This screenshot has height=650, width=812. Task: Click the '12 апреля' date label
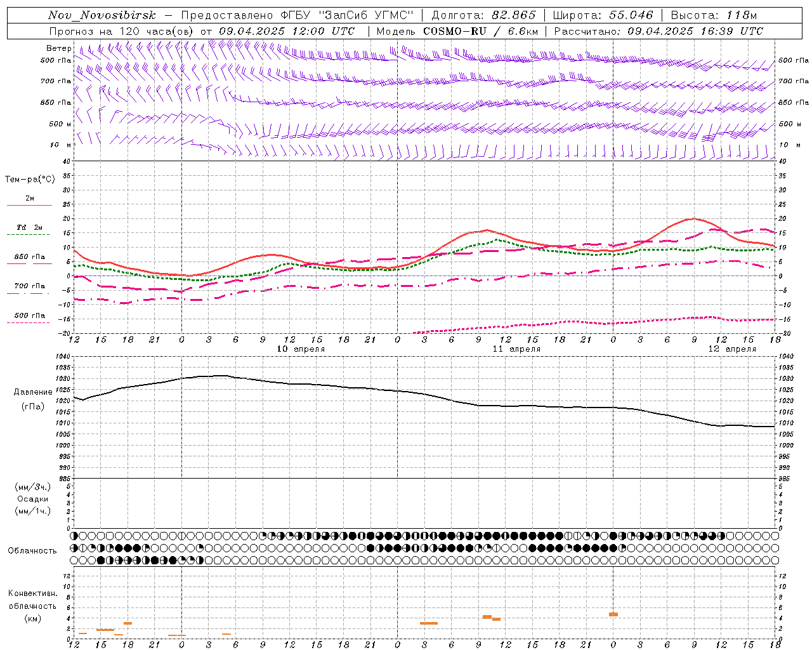732,349
